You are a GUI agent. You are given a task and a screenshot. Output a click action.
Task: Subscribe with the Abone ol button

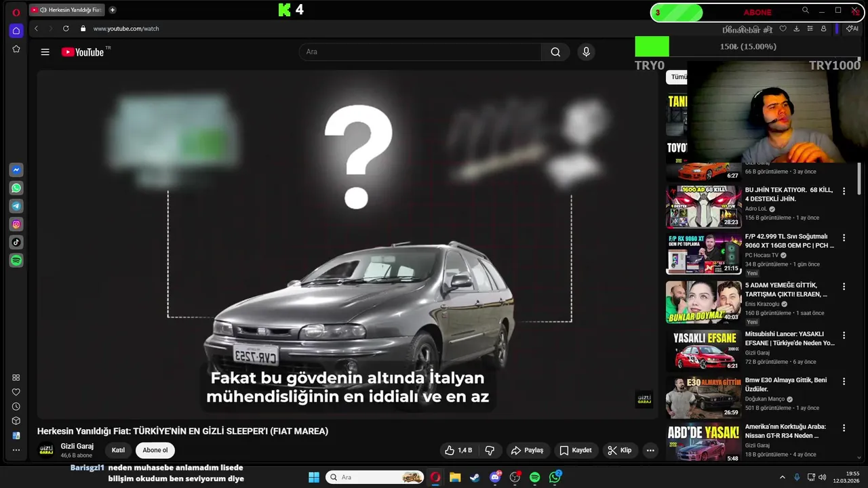click(155, 450)
